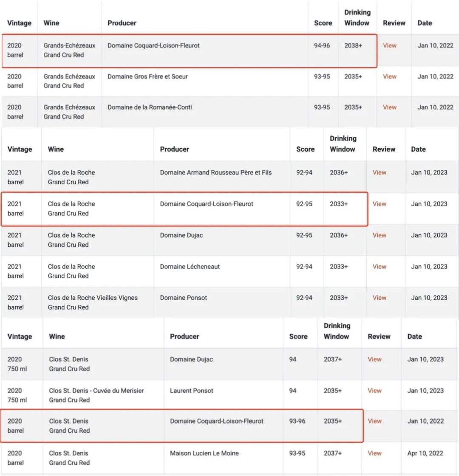View the Domaine Lécheneaut review

tap(379, 267)
